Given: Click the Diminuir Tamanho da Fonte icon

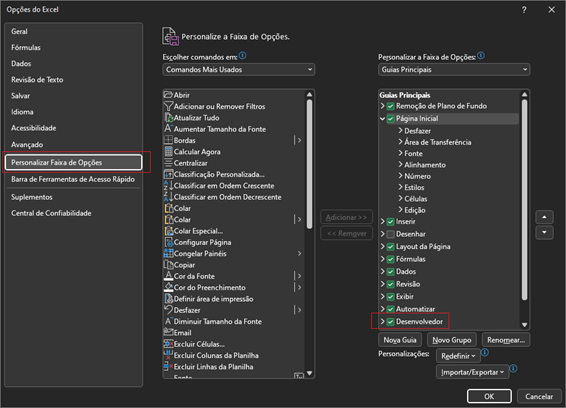Looking at the screenshot, I should [x=169, y=321].
